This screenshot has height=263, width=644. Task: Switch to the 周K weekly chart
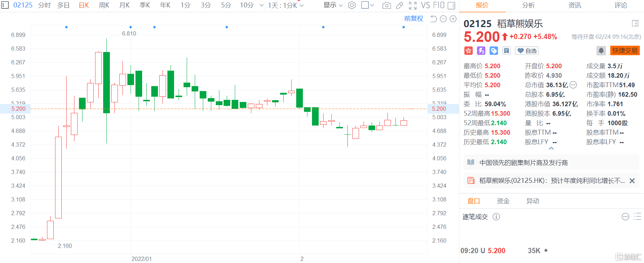pos(104,5)
